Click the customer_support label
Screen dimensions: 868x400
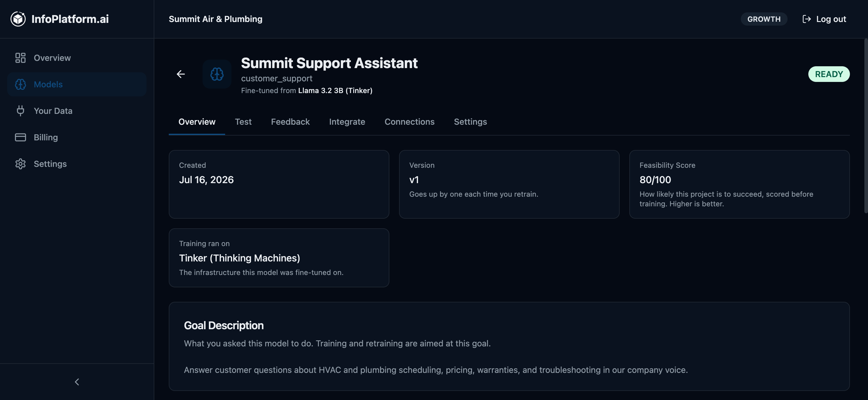(277, 78)
